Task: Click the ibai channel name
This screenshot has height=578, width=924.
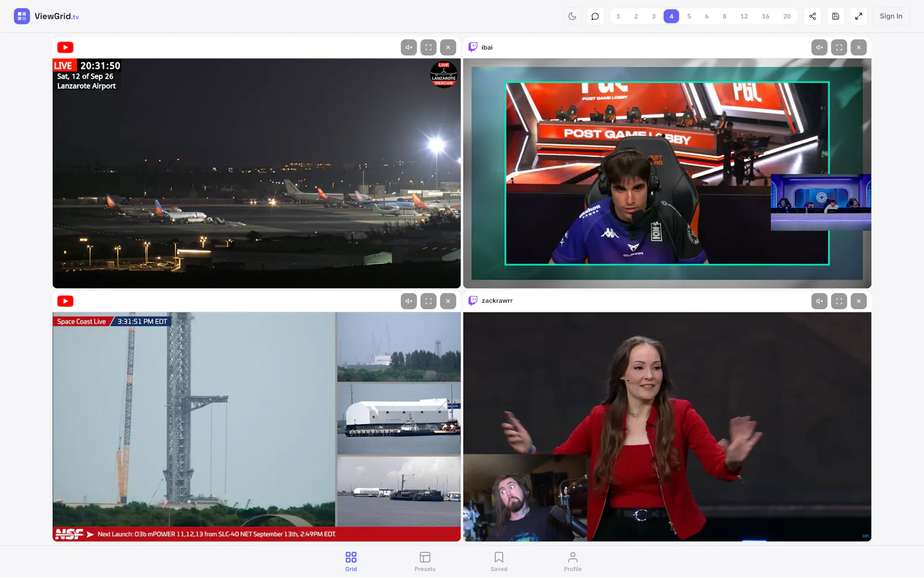Action: click(487, 47)
